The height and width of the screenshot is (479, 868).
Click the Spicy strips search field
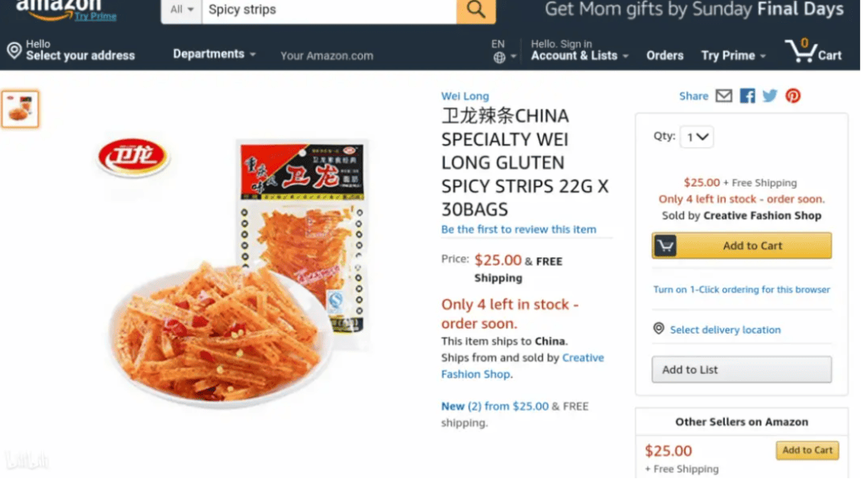point(330,10)
